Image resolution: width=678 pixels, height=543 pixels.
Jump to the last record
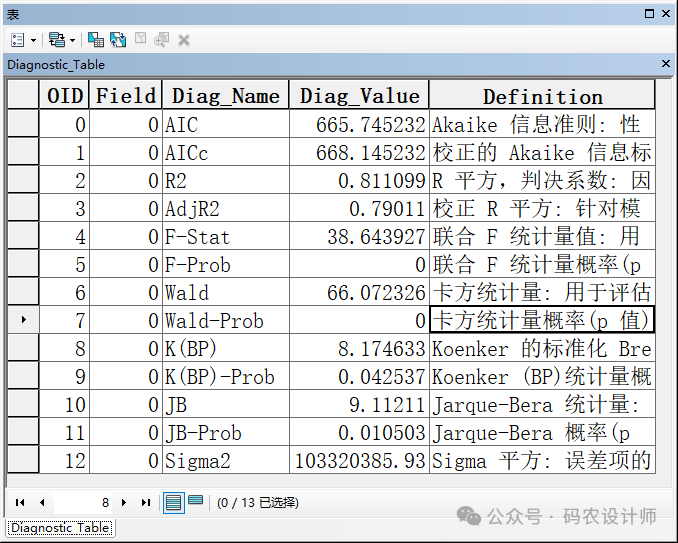coord(146,502)
